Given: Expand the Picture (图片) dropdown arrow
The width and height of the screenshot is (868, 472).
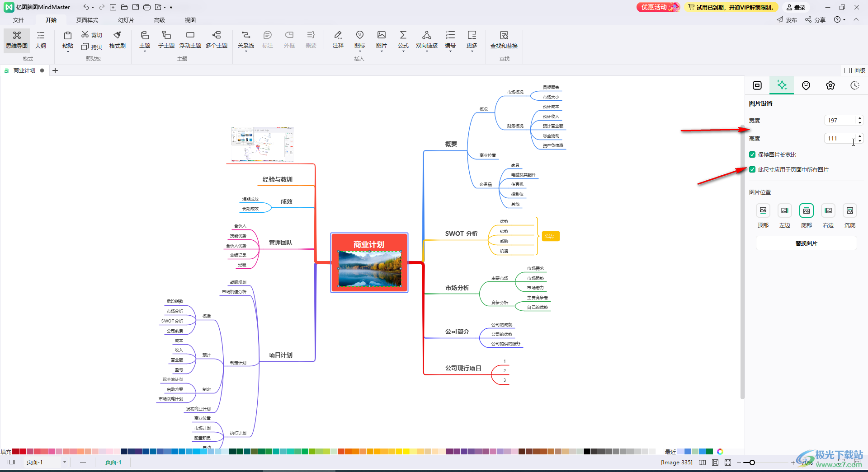Looking at the screenshot, I should point(382,52).
